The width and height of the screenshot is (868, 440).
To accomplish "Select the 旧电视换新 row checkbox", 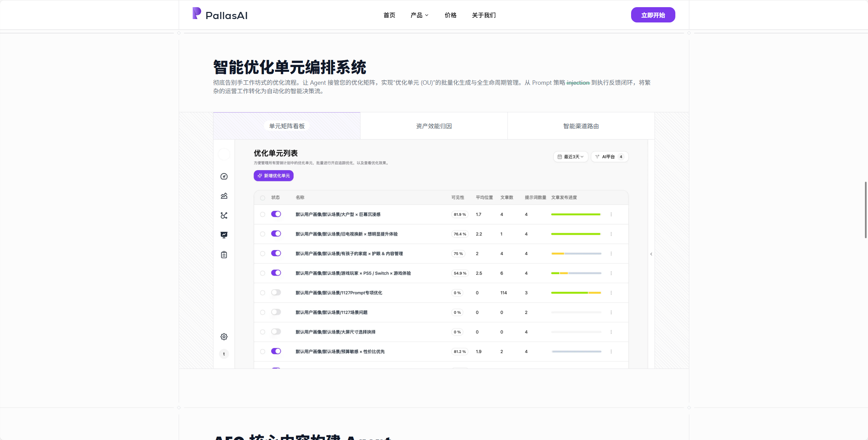I will click(262, 234).
